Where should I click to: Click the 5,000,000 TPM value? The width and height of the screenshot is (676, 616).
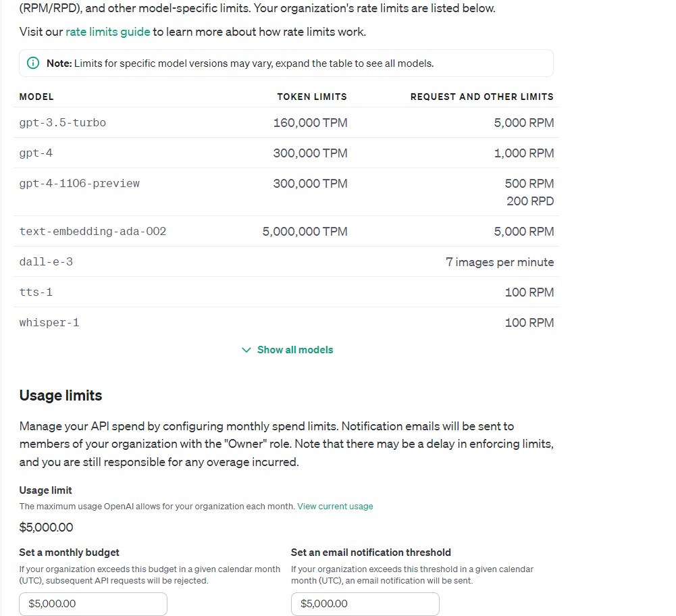[305, 232]
